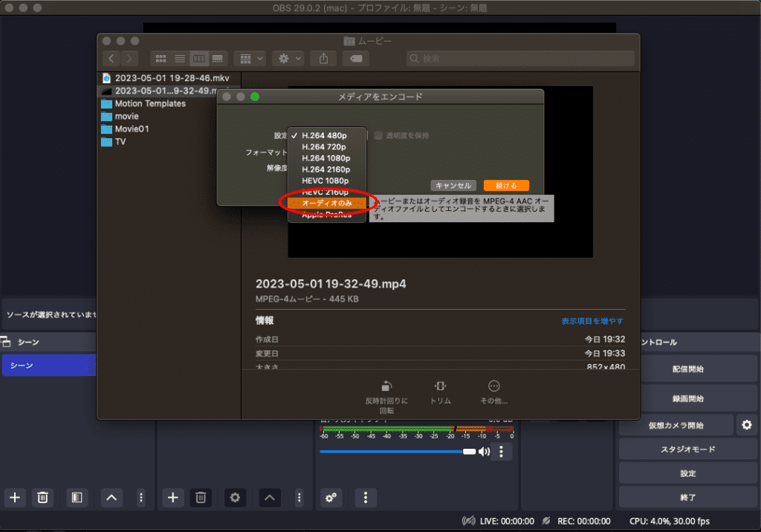Click the Finder search field

pyautogui.click(x=521, y=59)
